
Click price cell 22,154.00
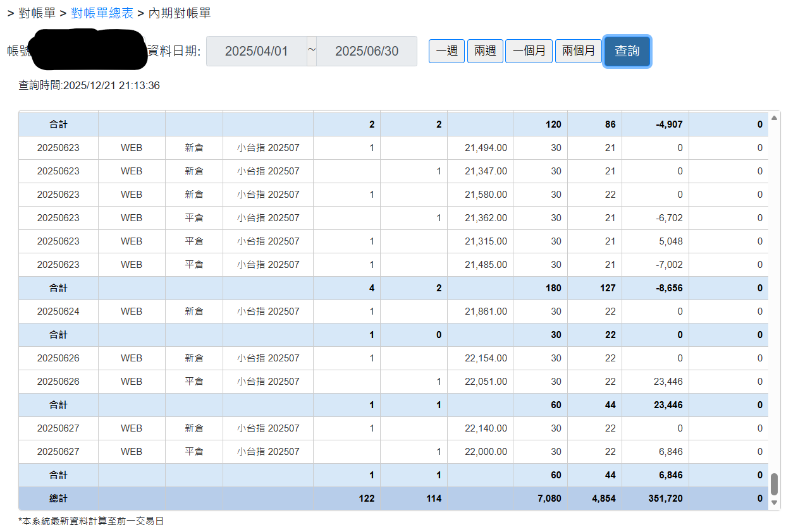pos(486,358)
